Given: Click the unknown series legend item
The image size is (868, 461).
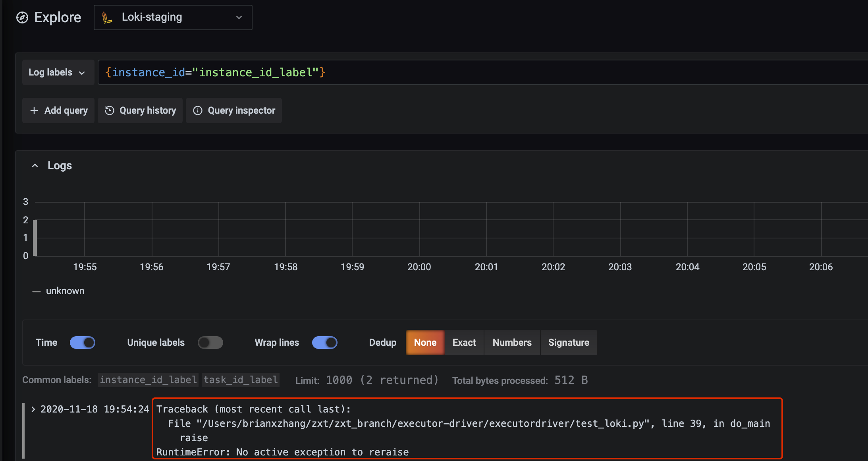Looking at the screenshot, I should click(x=65, y=291).
